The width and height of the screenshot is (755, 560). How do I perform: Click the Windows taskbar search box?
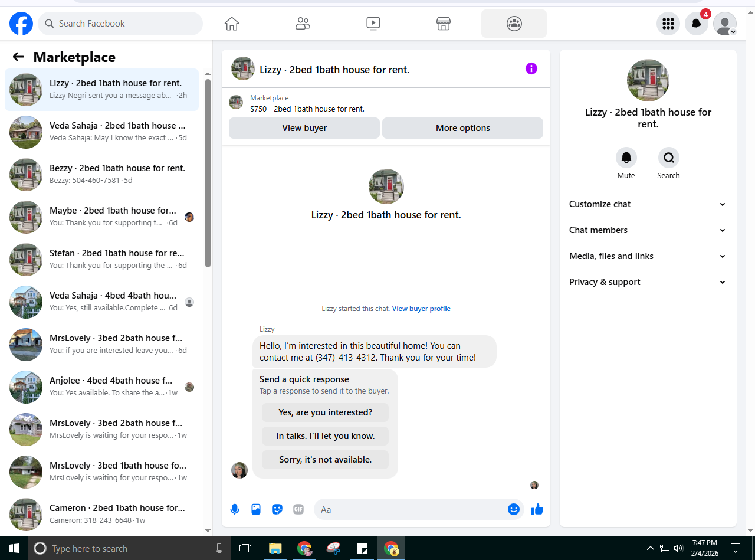click(130, 548)
